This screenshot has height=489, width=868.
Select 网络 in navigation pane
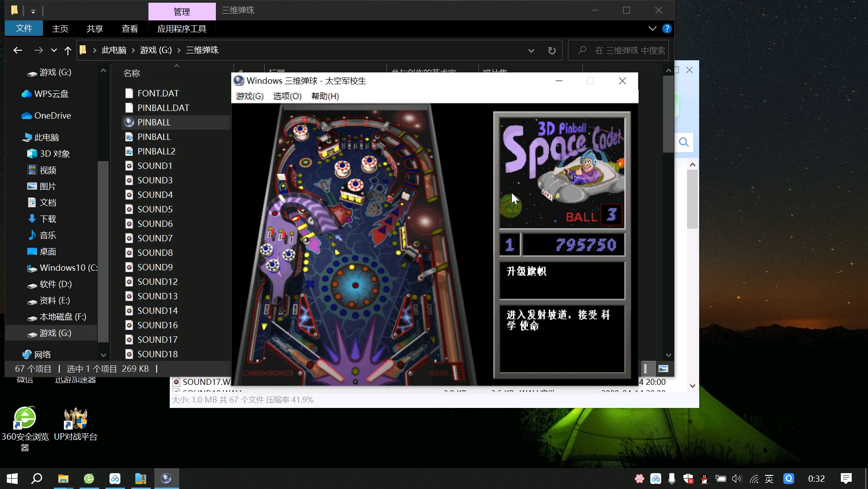(36, 355)
